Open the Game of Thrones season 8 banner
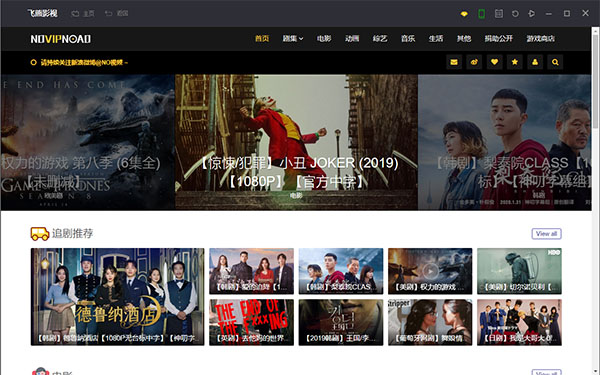This screenshot has height=375, width=600. coord(88,142)
